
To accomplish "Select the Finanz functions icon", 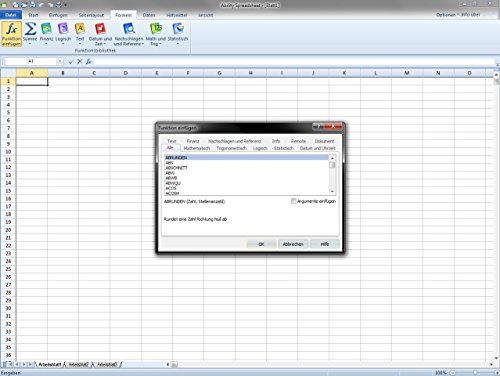I will [x=46, y=29].
